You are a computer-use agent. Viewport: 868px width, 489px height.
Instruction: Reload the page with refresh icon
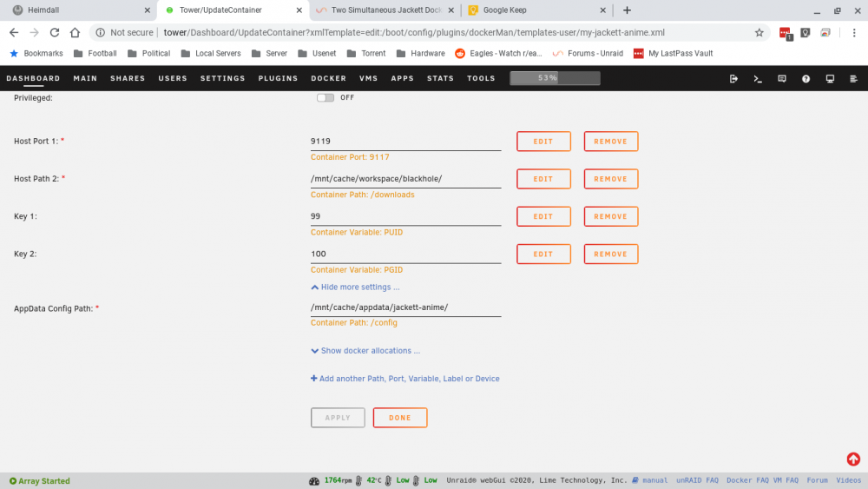[54, 33]
